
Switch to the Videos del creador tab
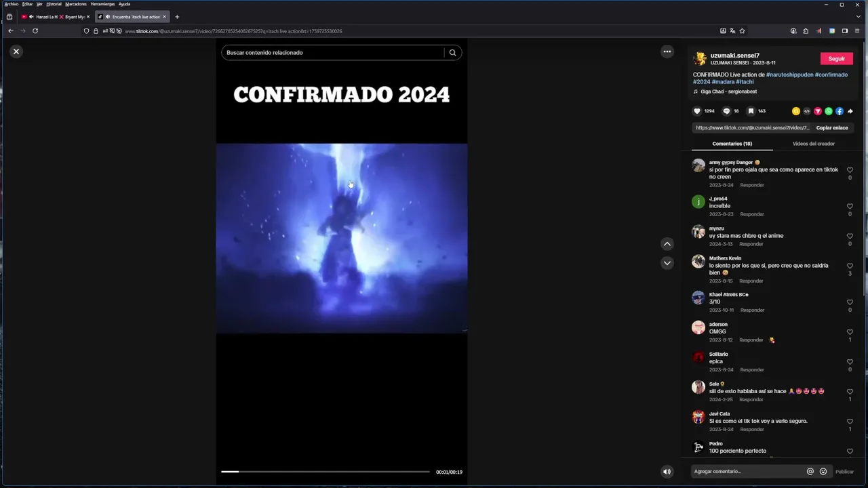click(x=814, y=144)
